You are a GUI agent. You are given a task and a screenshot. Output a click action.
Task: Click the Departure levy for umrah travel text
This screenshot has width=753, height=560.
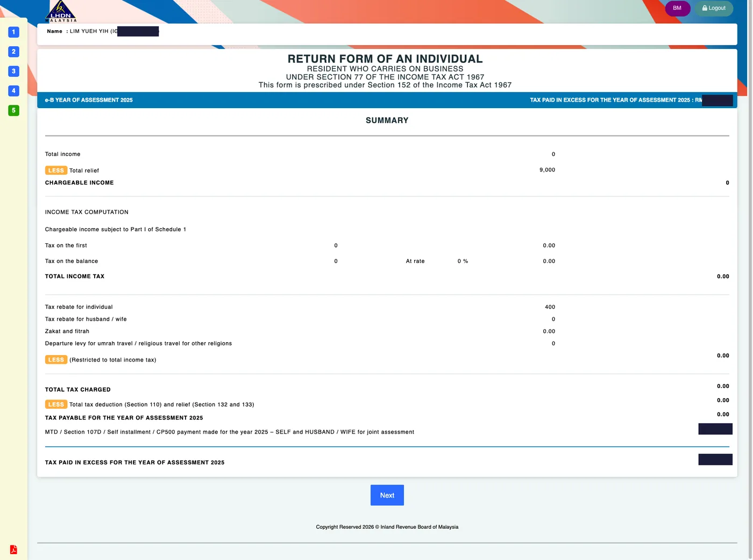pyautogui.click(x=139, y=344)
